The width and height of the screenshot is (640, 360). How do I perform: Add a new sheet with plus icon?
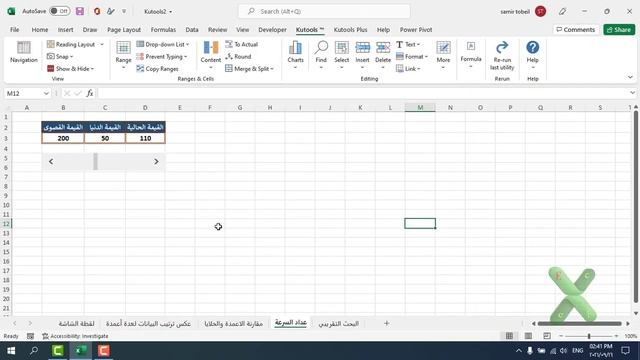point(387,323)
